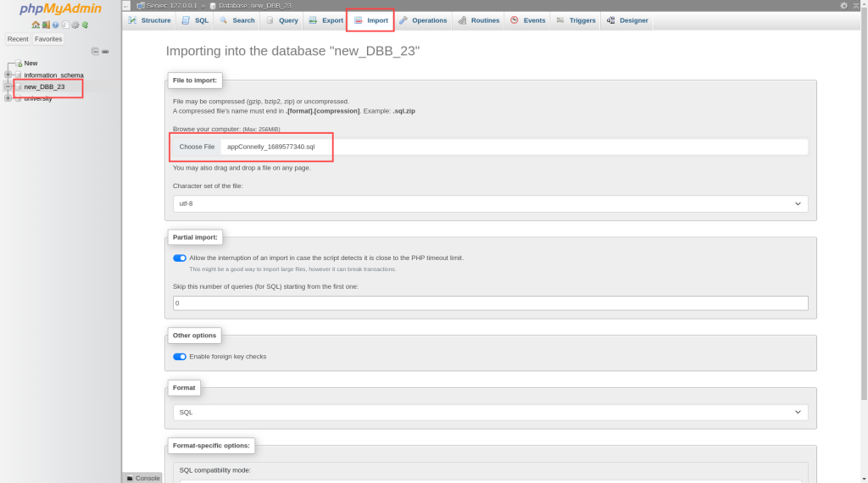Open page settings gear at top right
The height and width of the screenshot is (483, 868).
click(843, 6)
